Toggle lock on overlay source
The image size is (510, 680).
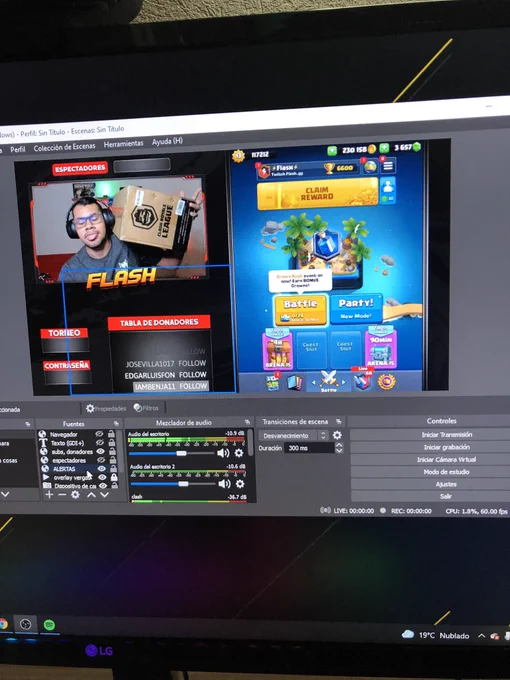[114, 477]
